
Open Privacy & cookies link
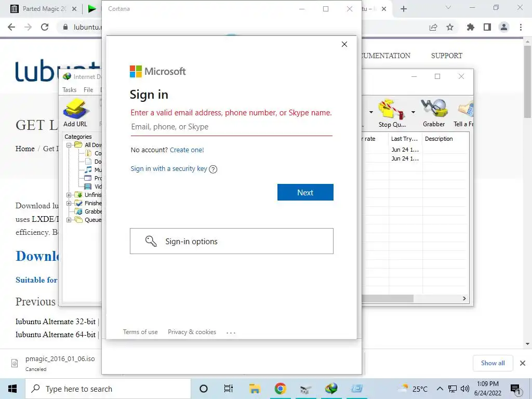tap(192, 332)
